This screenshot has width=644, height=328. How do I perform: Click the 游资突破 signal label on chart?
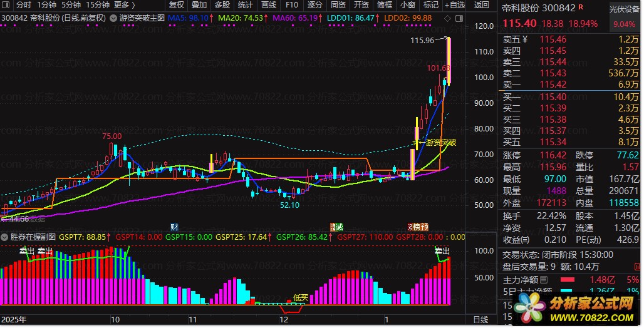440,143
